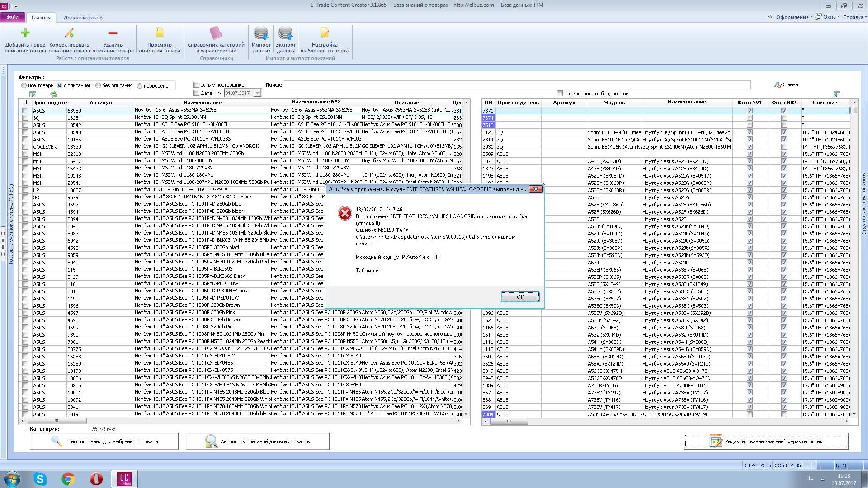The height and width of the screenshot is (488, 868).
Task: Switch to the Дополнительно ribbon tab
Action: pyautogui.click(x=83, y=18)
